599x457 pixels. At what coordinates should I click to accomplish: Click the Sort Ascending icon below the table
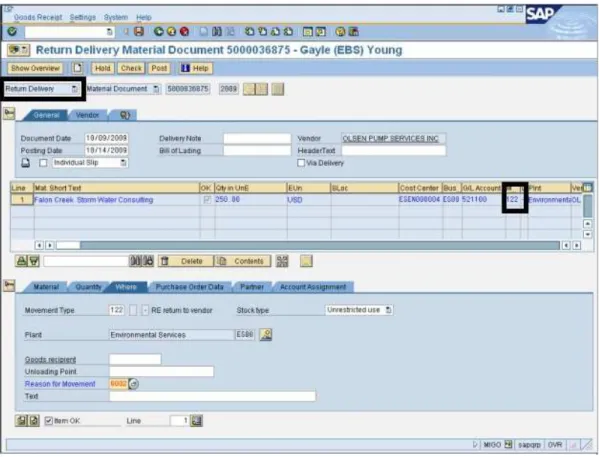point(21,261)
